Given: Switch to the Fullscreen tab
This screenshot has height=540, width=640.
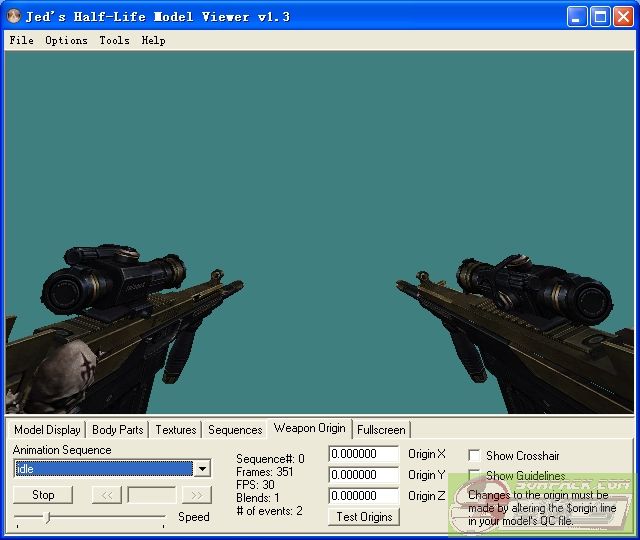Looking at the screenshot, I should [381, 430].
